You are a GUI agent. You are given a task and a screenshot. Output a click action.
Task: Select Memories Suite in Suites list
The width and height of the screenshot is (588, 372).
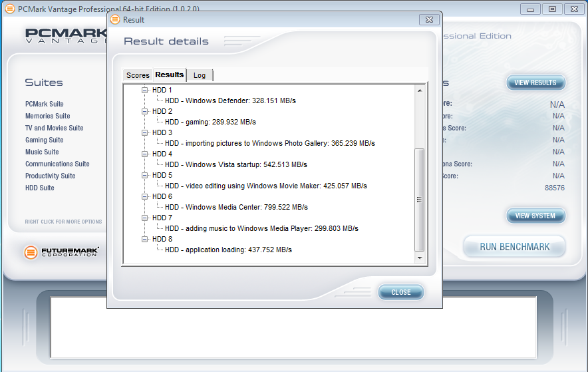tap(48, 116)
